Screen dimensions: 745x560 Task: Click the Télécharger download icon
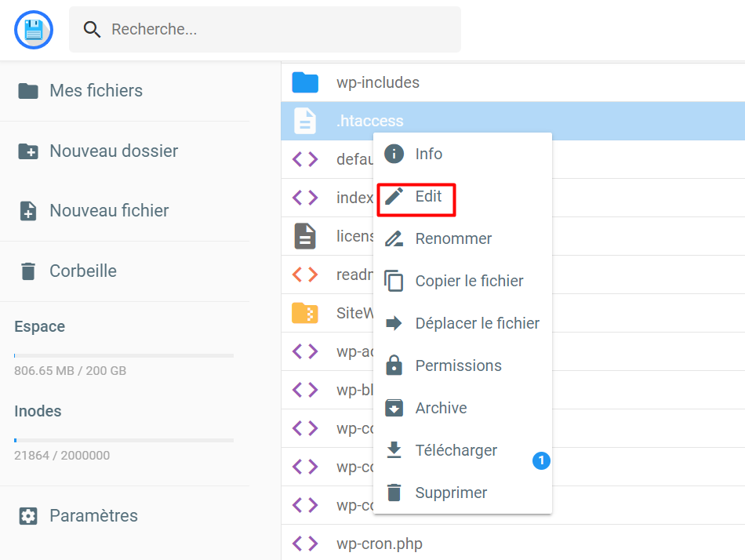(394, 449)
